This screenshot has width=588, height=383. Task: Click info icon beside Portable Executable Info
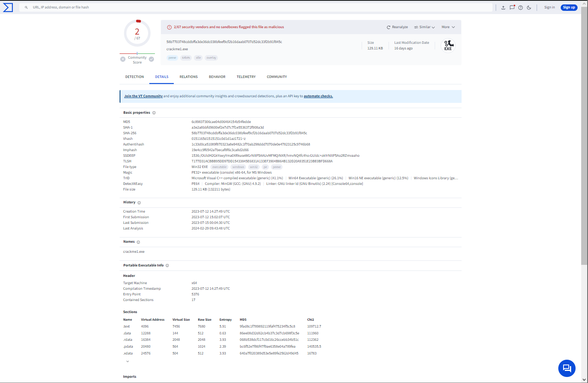pyautogui.click(x=167, y=266)
